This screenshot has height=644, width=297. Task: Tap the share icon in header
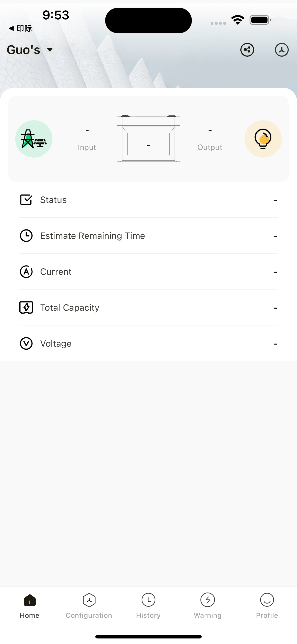247,50
